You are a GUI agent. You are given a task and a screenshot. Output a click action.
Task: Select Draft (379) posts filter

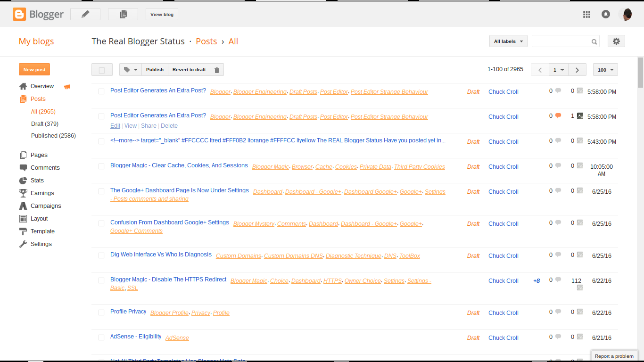[x=45, y=123]
